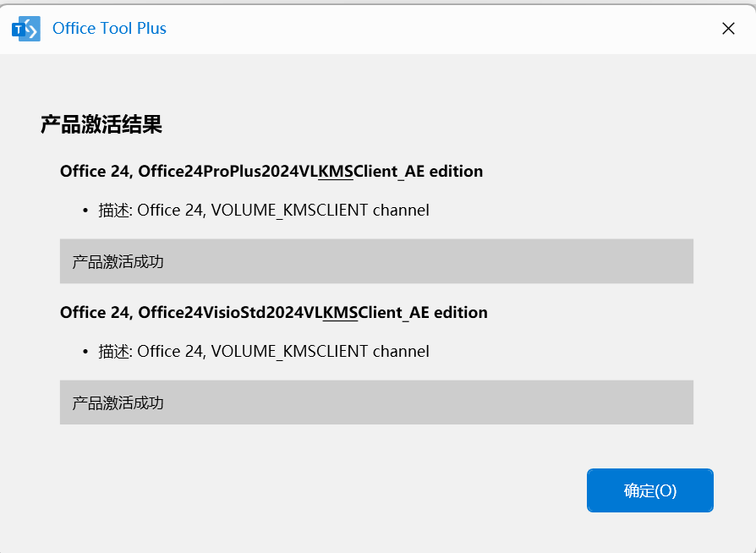Select the 产品激活结果 heading
The image size is (756, 553).
(101, 124)
